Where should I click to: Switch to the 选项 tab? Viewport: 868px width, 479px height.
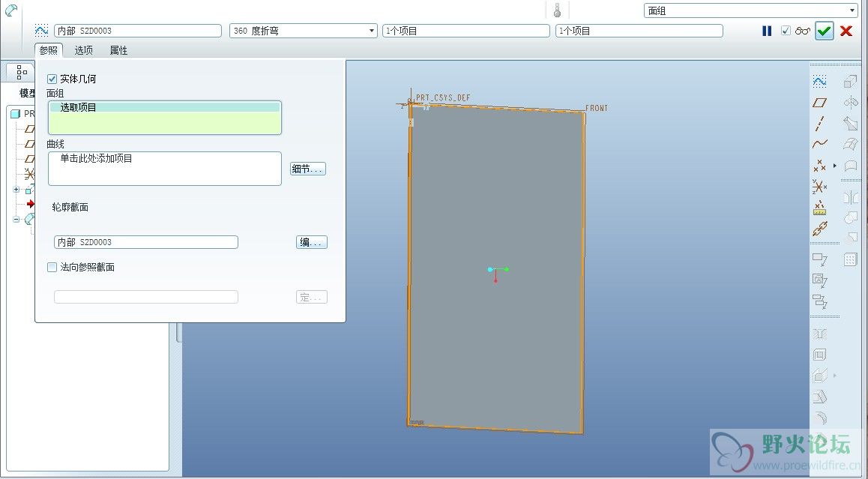click(84, 50)
